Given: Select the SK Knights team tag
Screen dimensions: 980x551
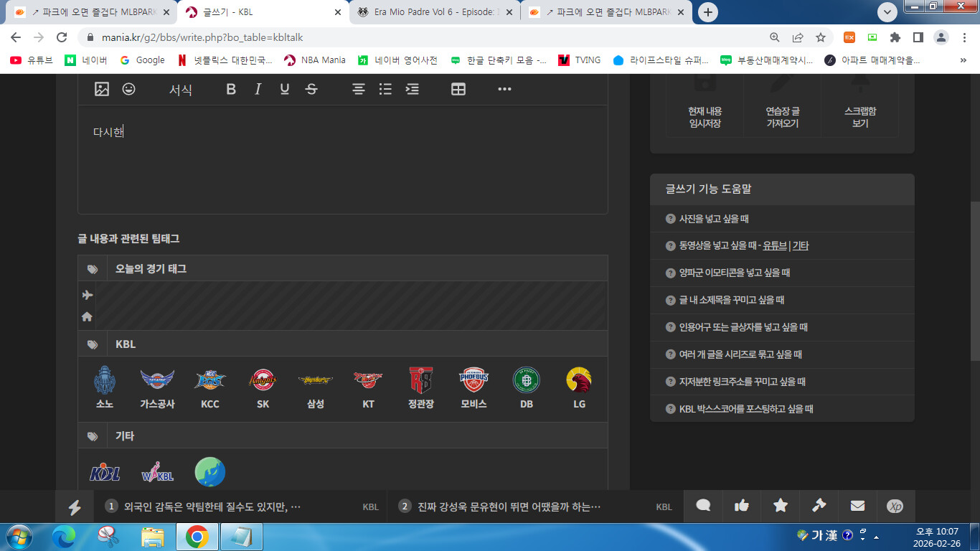Looking at the screenshot, I should (x=263, y=387).
